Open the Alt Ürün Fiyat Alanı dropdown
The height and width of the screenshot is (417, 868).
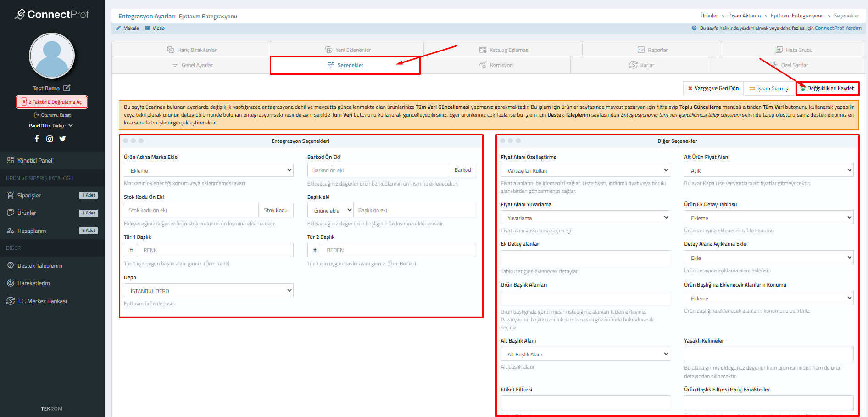tap(769, 170)
